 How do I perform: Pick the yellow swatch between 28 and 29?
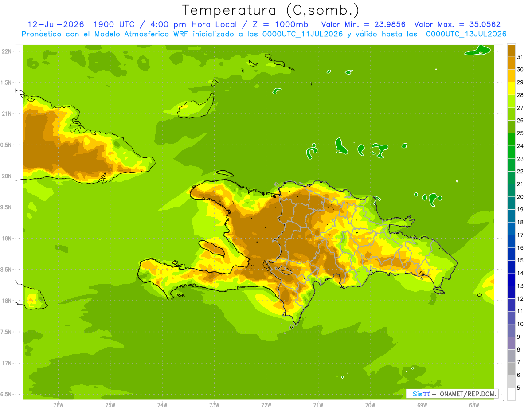click(x=511, y=88)
